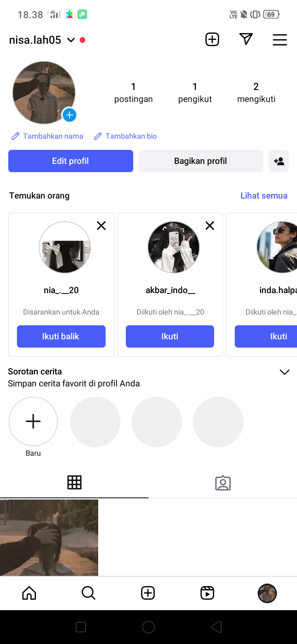Screen dimensions: 297x644
Task: Open the Lihat semua link
Action: coord(264,196)
